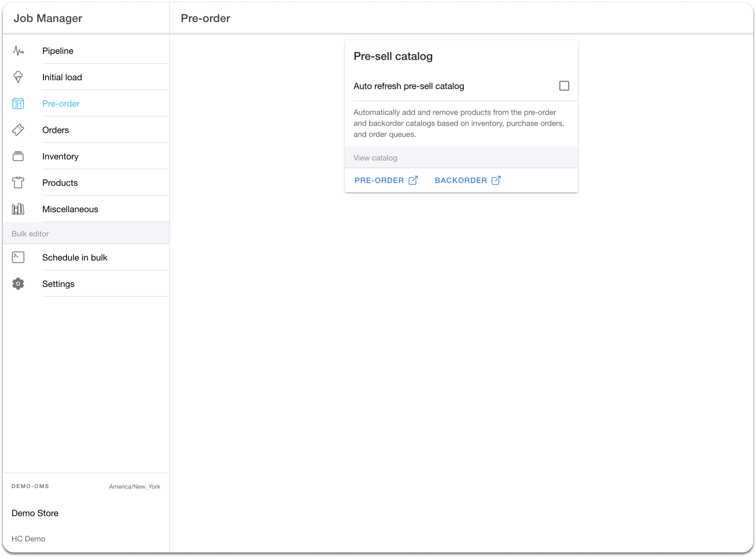Click the Settings gear icon
The image size is (756, 557).
point(18,284)
